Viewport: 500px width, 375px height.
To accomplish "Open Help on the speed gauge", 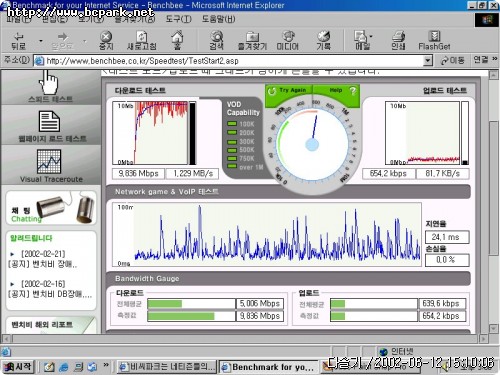I will (x=337, y=90).
